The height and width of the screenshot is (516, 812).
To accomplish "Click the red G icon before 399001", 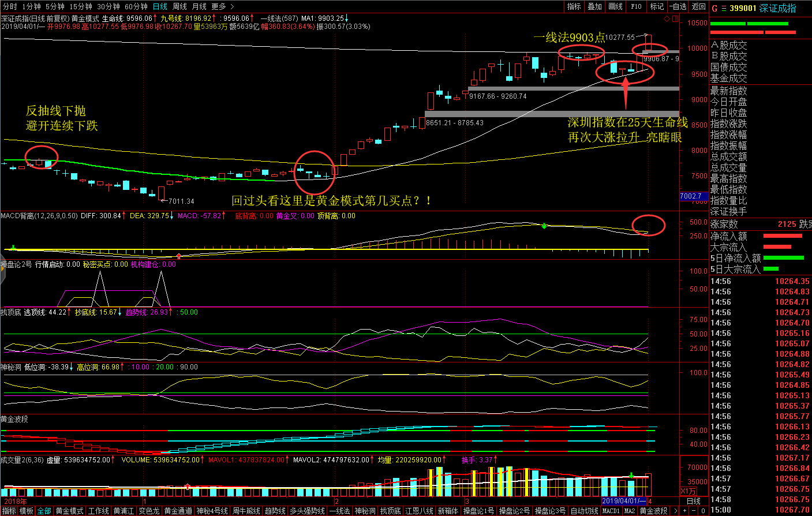I will point(714,8).
